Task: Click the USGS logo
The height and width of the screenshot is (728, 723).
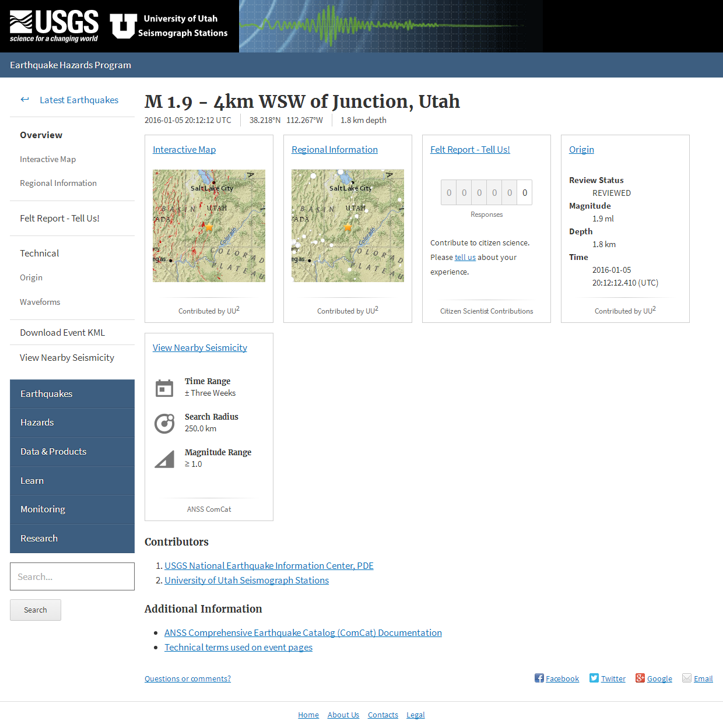Action: click(x=54, y=26)
